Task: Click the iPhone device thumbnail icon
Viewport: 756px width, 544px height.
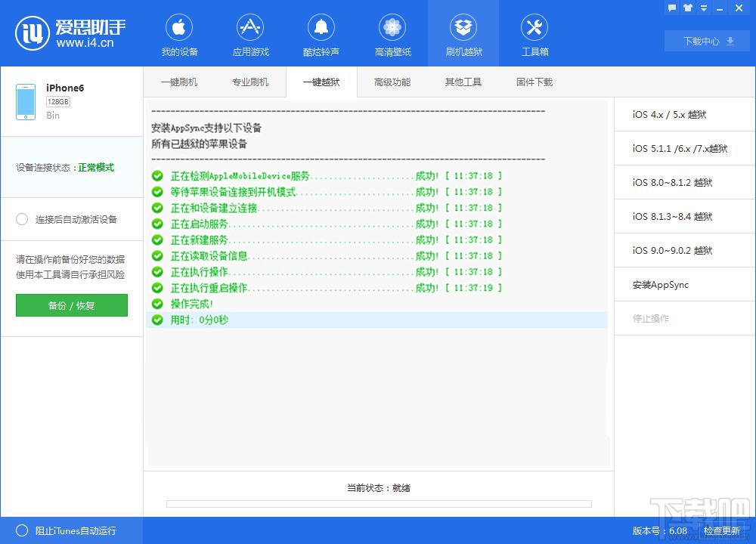Action: click(x=25, y=100)
